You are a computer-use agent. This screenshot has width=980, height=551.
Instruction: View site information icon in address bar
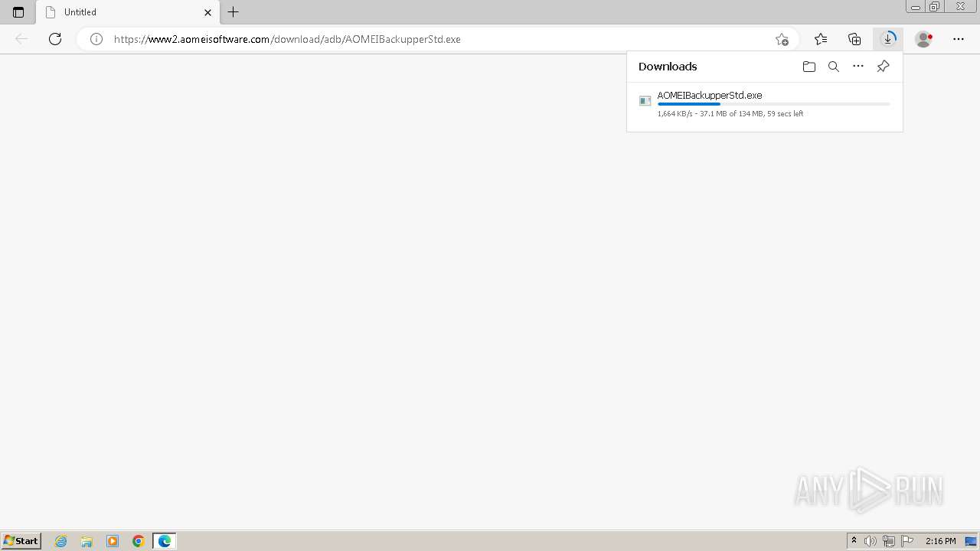pyautogui.click(x=96, y=39)
